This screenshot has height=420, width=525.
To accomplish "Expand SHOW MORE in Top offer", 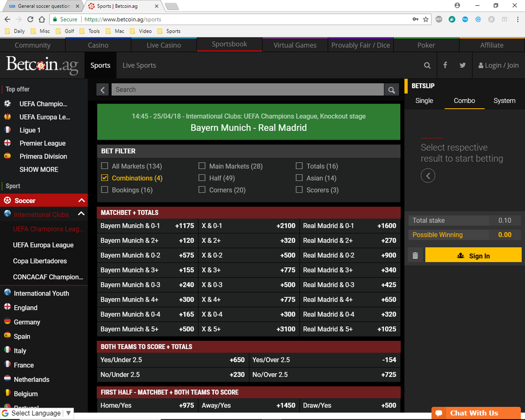I will pyautogui.click(x=39, y=170).
